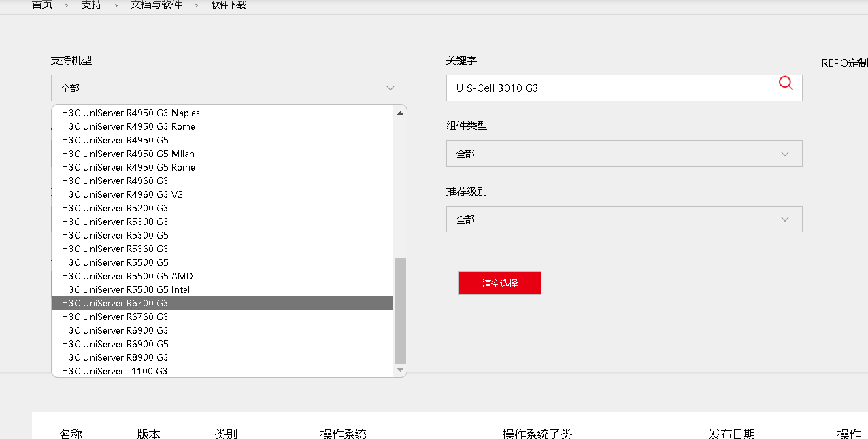Screen dimensions: 868x439
Task: Select H3C UniServer R4960 G3 V2
Action: click(222, 194)
